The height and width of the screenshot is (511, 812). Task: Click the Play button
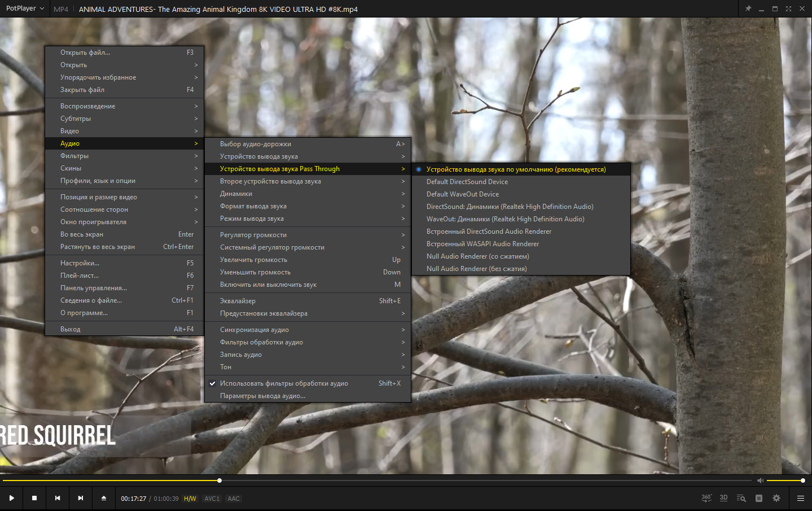click(11, 498)
